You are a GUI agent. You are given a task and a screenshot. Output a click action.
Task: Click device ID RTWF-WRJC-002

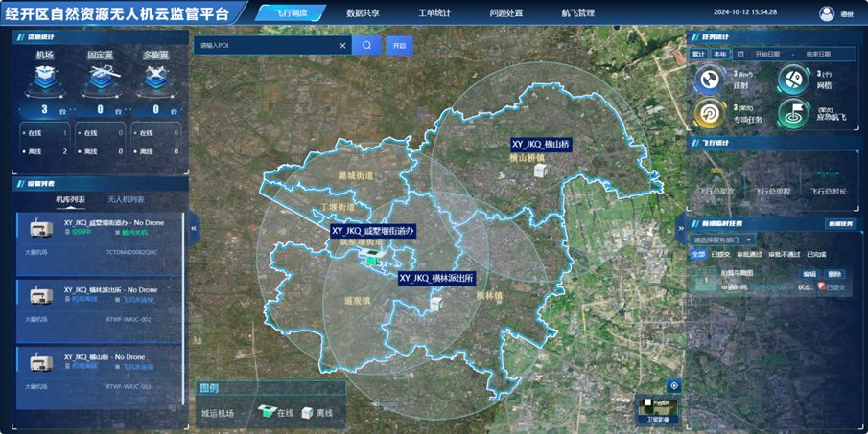click(x=129, y=320)
